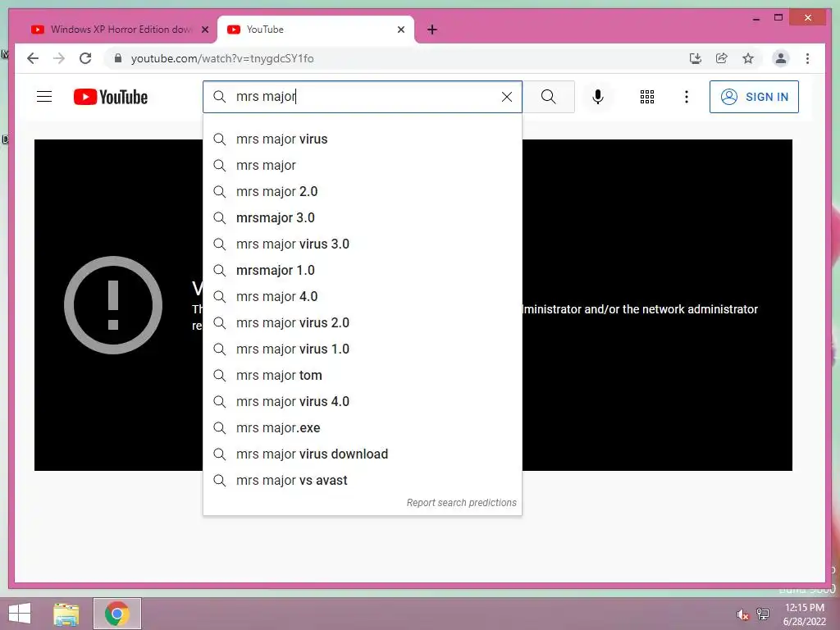This screenshot has width=840, height=630.
Task: Go back with the browser back arrow
Action: coord(33,58)
